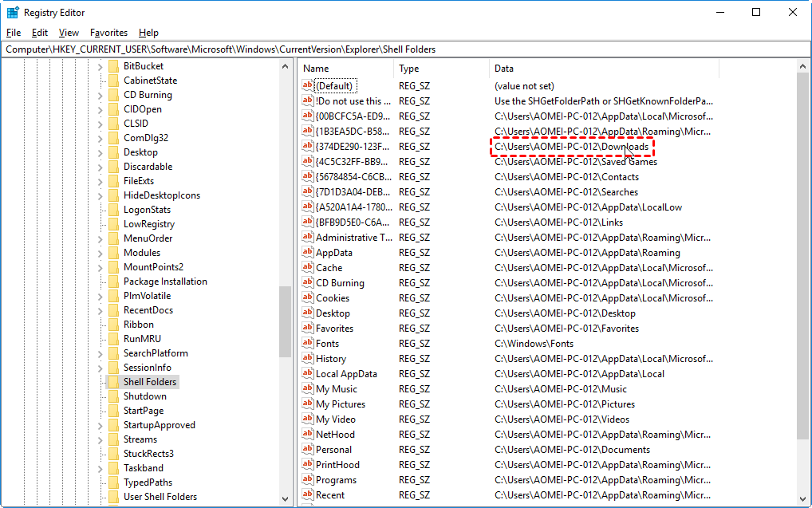The height and width of the screenshot is (508, 812).
Task: Click the string icon beside My Music
Action: tap(308, 388)
